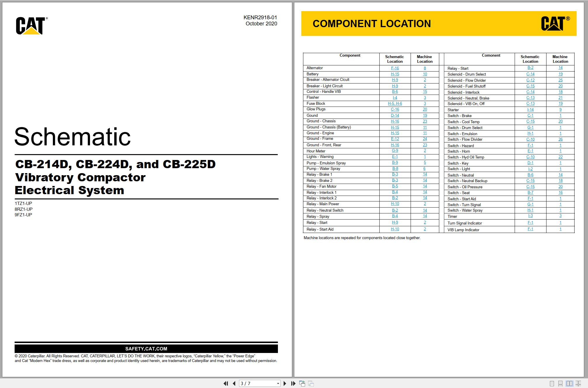Open Switch - Seat machine location 16
The height and width of the screenshot is (388, 588).
coord(561,192)
